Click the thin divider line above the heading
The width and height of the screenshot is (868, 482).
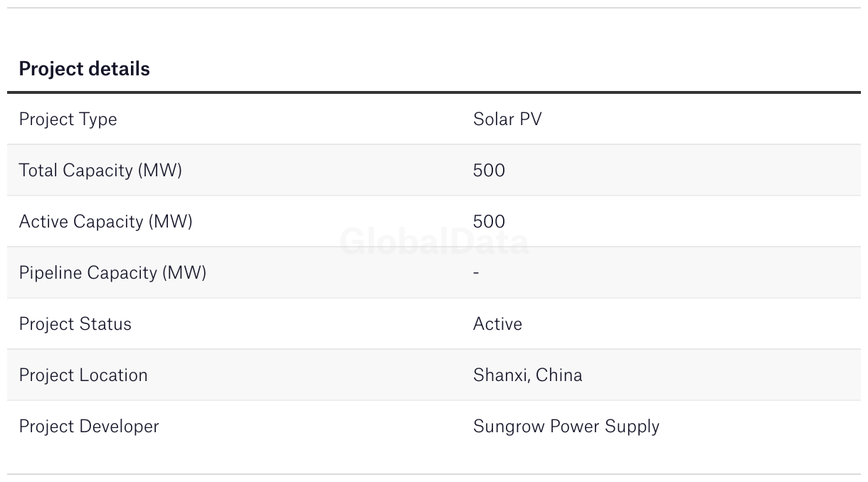click(x=434, y=8)
